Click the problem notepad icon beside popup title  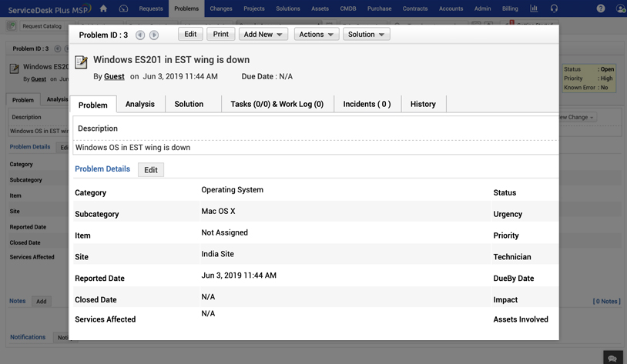[81, 62]
